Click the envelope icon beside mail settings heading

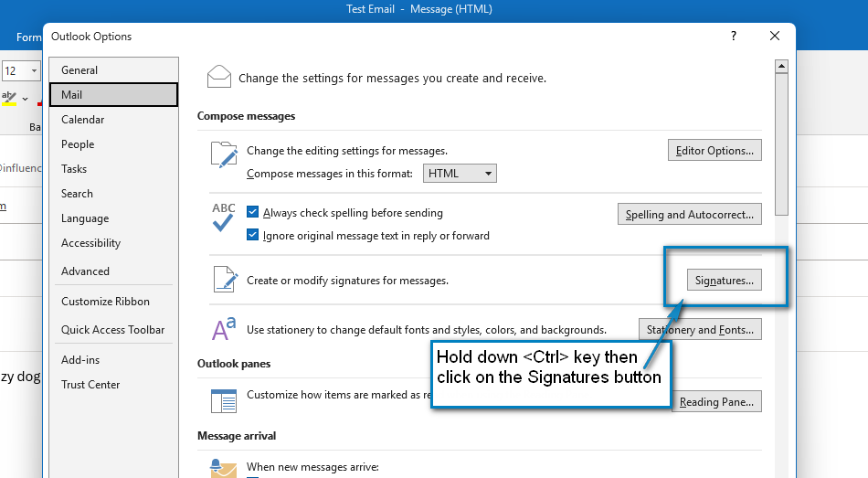click(218, 77)
